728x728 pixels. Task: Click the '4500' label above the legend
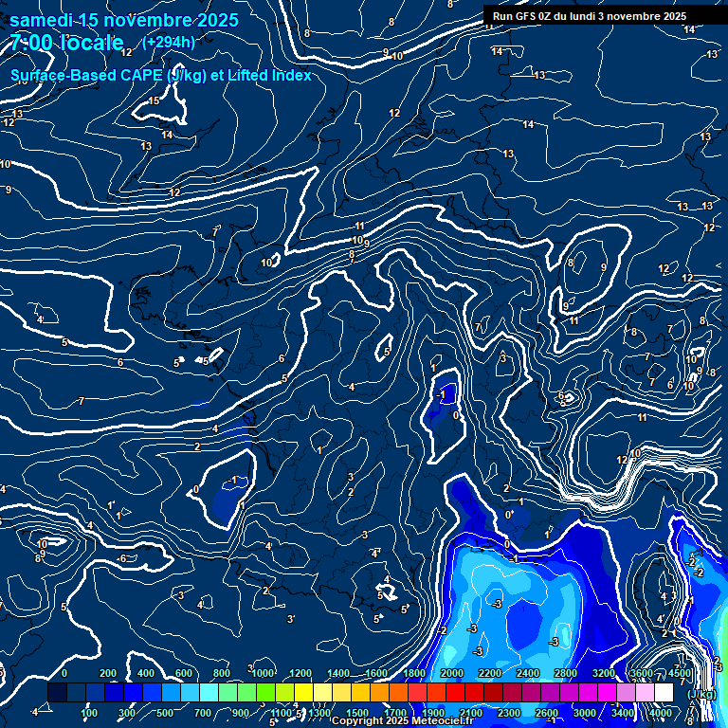tap(680, 673)
